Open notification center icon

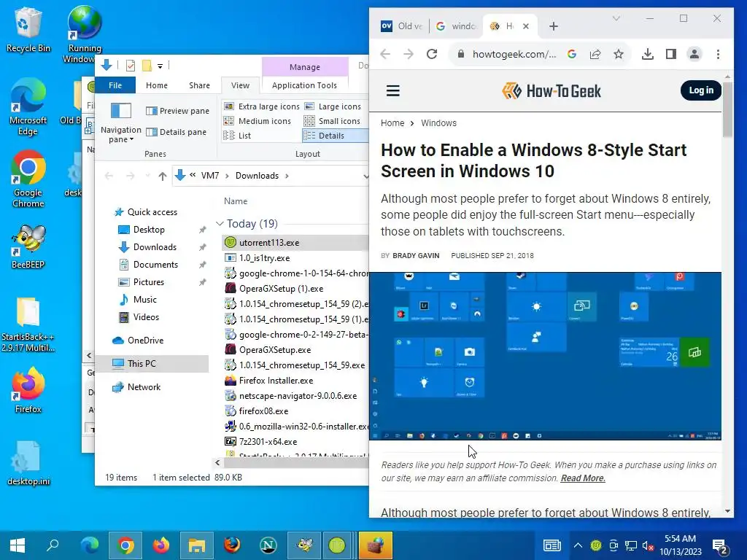pyautogui.click(x=719, y=545)
